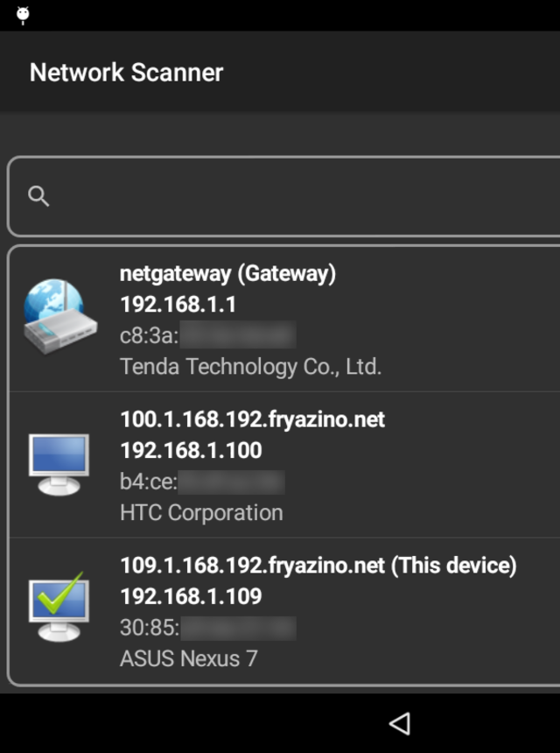Tap the Android back navigation triangle
560x753 pixels.
click(x=400, y=722)
